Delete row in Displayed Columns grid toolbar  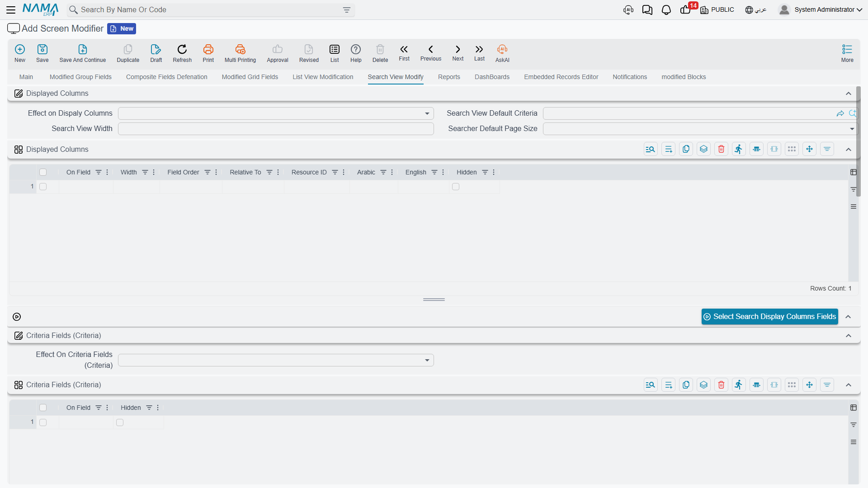tap(722, 149)
